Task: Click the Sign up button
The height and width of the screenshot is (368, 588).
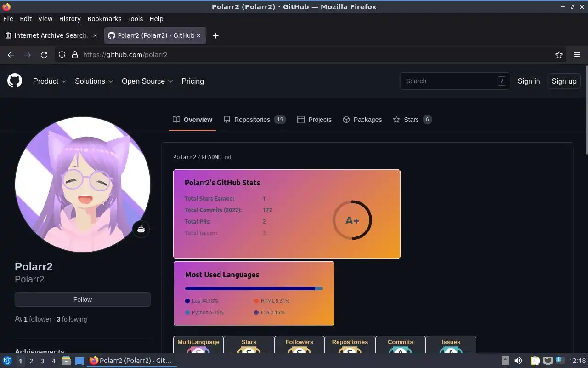Action: coord(564,81)
